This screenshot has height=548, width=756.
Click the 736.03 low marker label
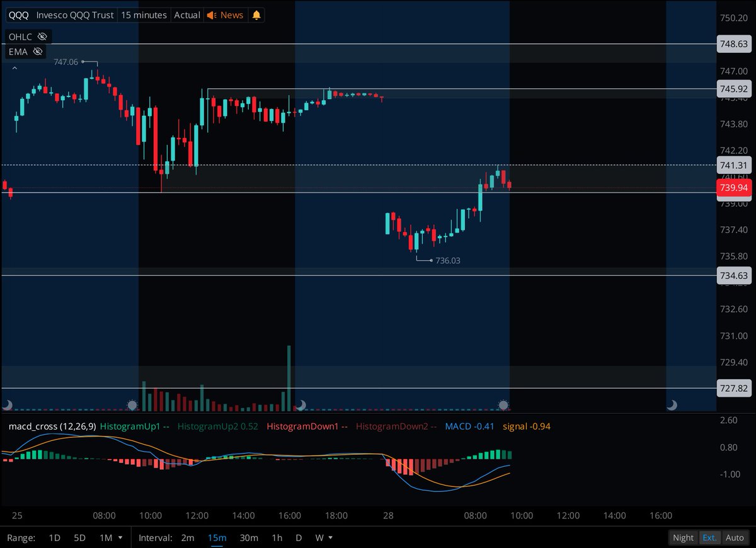click(448, 260)
